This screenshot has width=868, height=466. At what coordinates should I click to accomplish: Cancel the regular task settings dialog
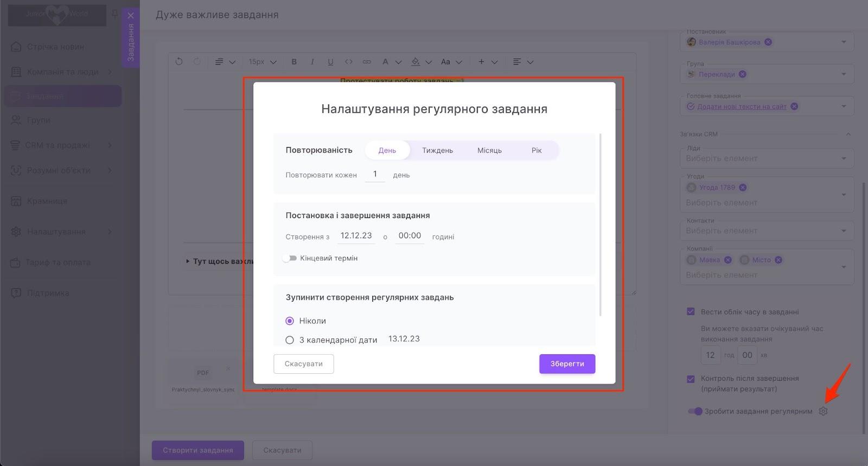tap(304, 364)
